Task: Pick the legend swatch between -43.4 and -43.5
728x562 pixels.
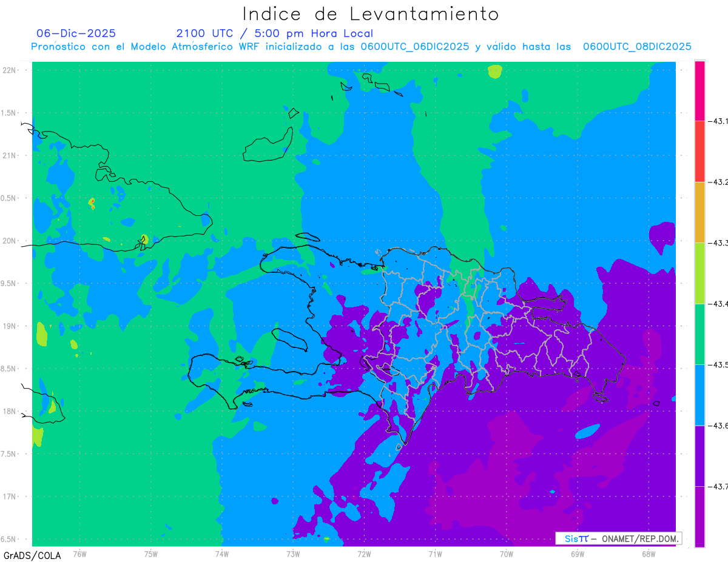Action: [699, 335]
